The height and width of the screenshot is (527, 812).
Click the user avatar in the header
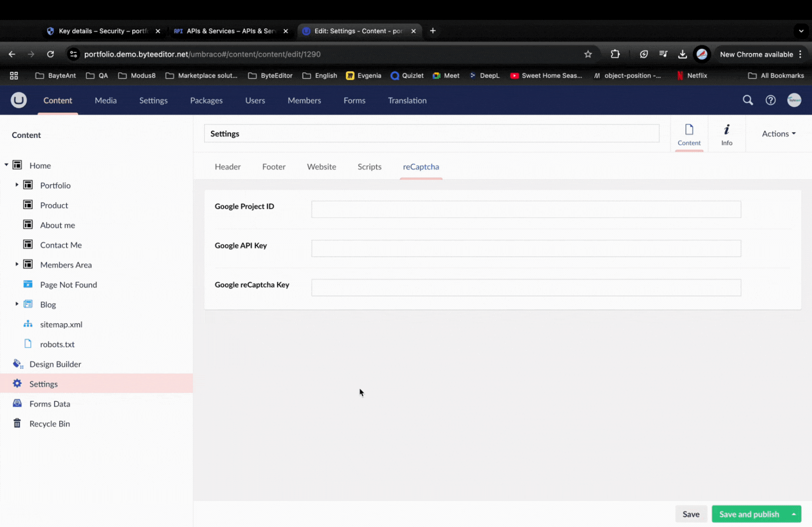pyautogui.click(x=794, y=101)
